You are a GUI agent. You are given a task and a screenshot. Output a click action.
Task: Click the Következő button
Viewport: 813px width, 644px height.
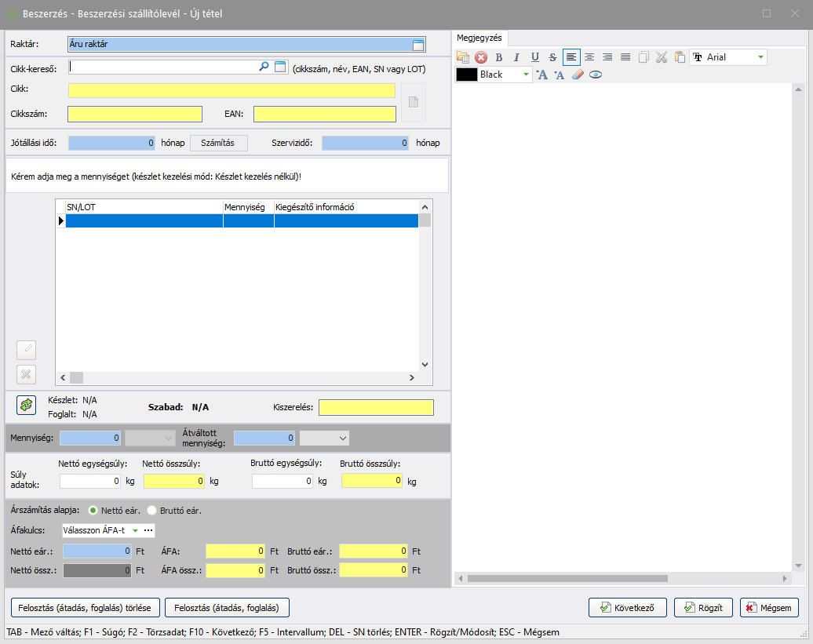(x=627, y=608)
